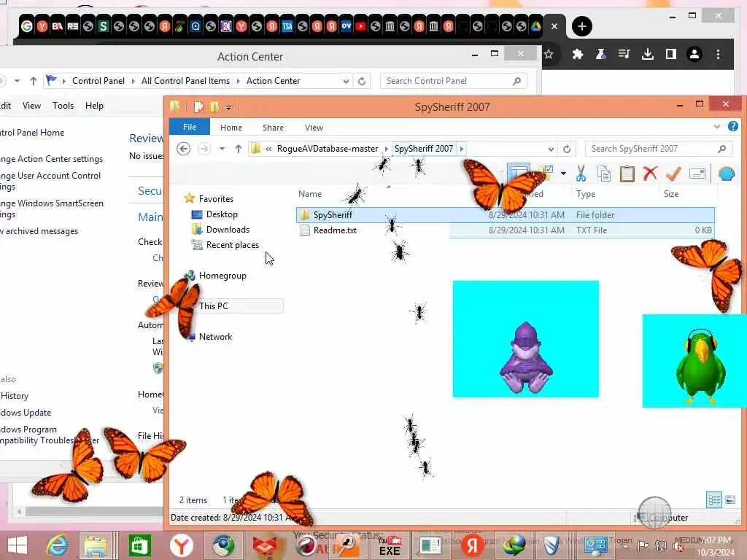This screenshot has height=560, width=747.
Task: Open Explorer toolbar view options dropdown arrow
Action: click(563, 174)
